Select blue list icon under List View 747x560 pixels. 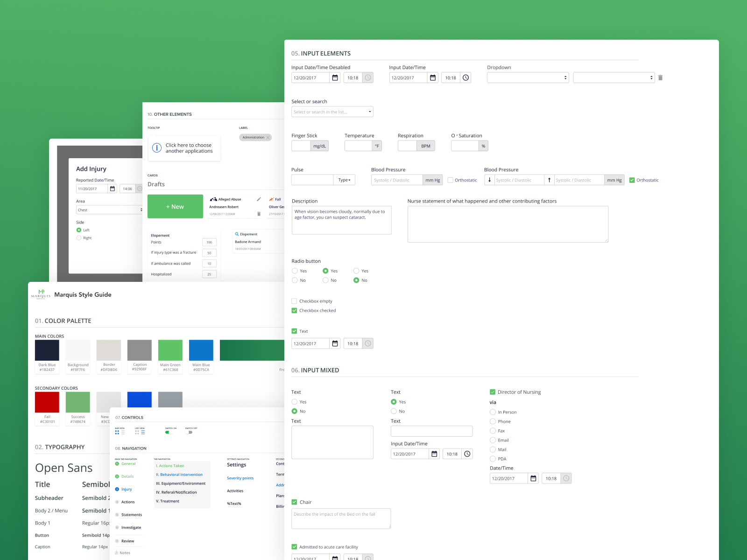tap(143, 432)
